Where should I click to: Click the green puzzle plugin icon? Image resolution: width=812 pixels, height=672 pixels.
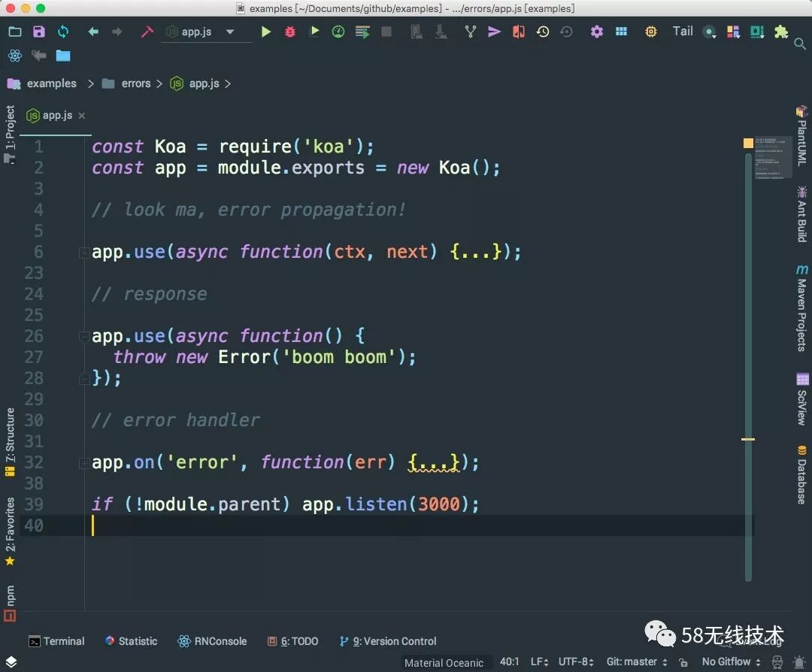(x=781, y=32)
